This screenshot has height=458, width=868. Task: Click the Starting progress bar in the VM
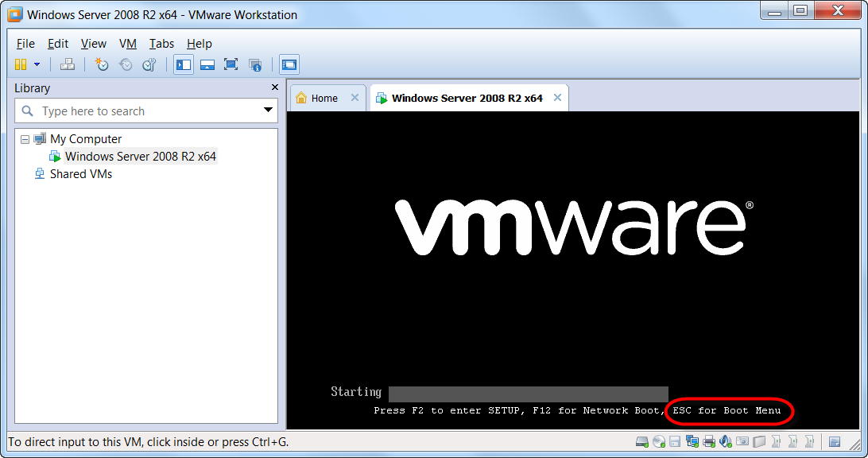pos(528,394)
